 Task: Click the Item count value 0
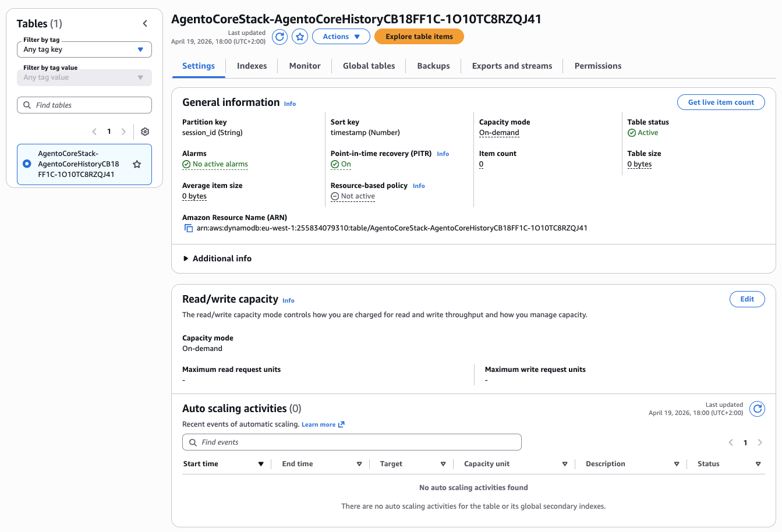click(x=481, y=164)
